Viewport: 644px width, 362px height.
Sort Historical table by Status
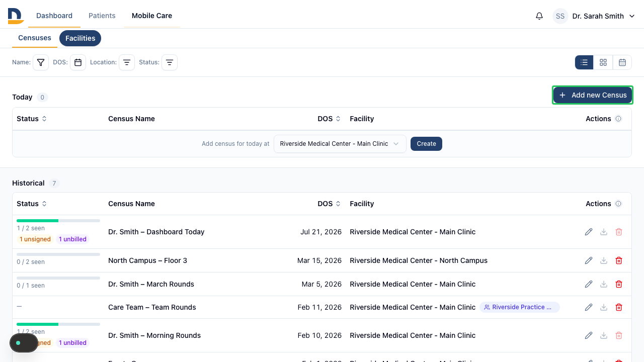tap(32, 204)
